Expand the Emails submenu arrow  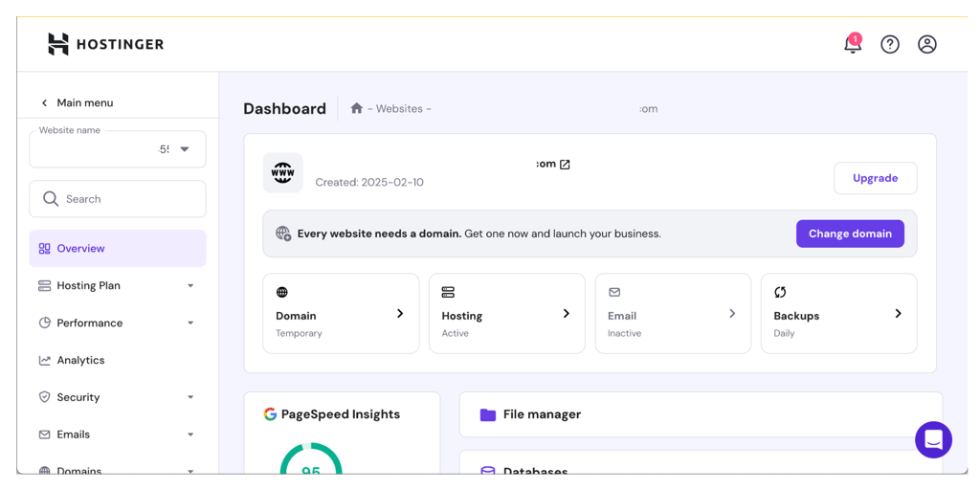click(x=190, y=434)
